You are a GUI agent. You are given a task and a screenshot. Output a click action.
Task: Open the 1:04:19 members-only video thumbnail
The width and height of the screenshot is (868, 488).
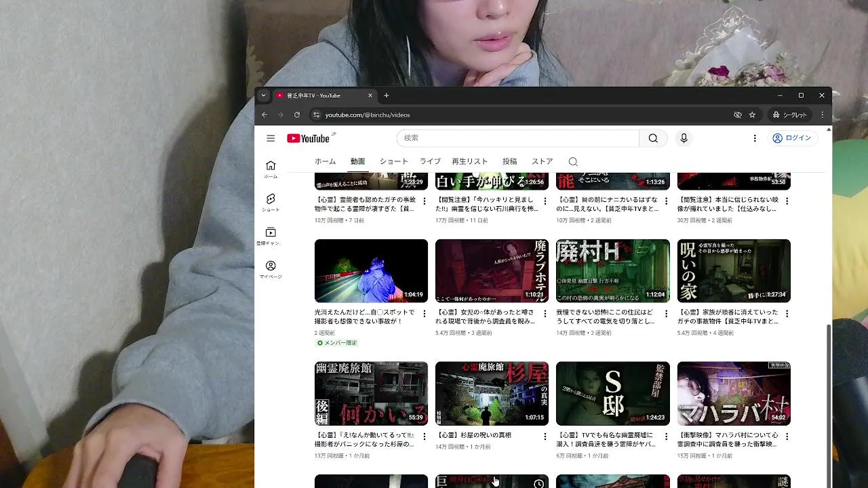click(371, 270)
